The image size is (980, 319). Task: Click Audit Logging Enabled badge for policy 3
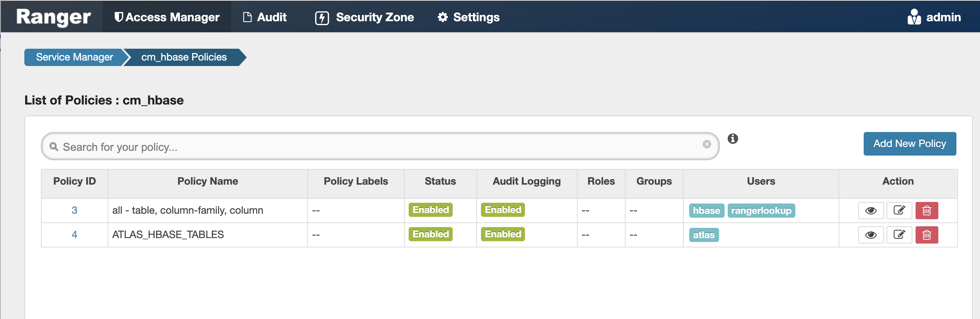[x=503, y=210]
